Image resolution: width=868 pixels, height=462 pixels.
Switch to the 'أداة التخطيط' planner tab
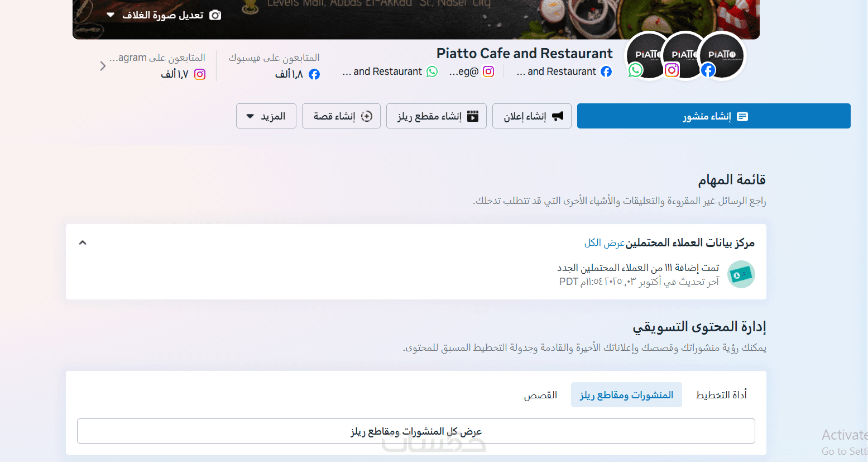(x=721, y=395)
